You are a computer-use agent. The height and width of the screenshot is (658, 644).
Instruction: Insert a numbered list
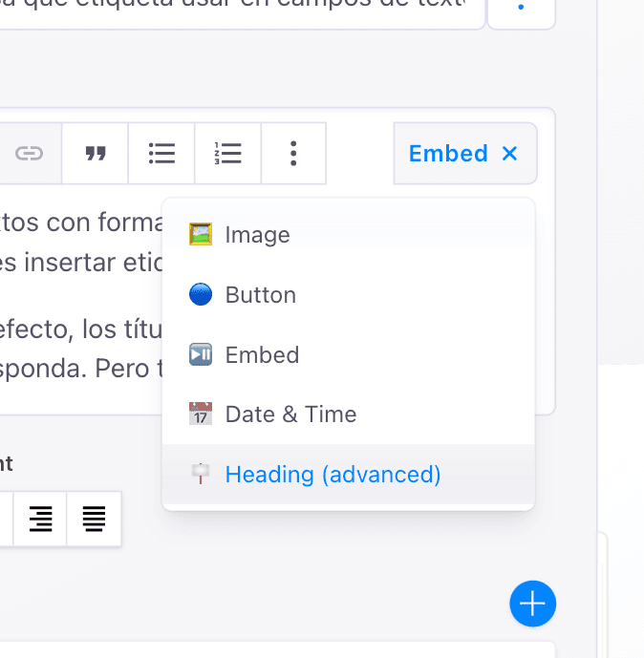click(228, 153)
